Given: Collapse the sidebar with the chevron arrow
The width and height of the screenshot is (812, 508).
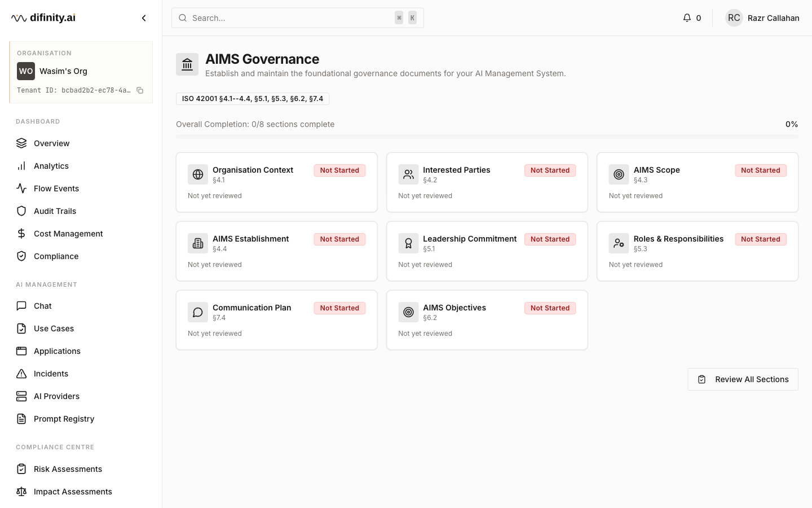Looking at the screenshot, I should 144,18.
